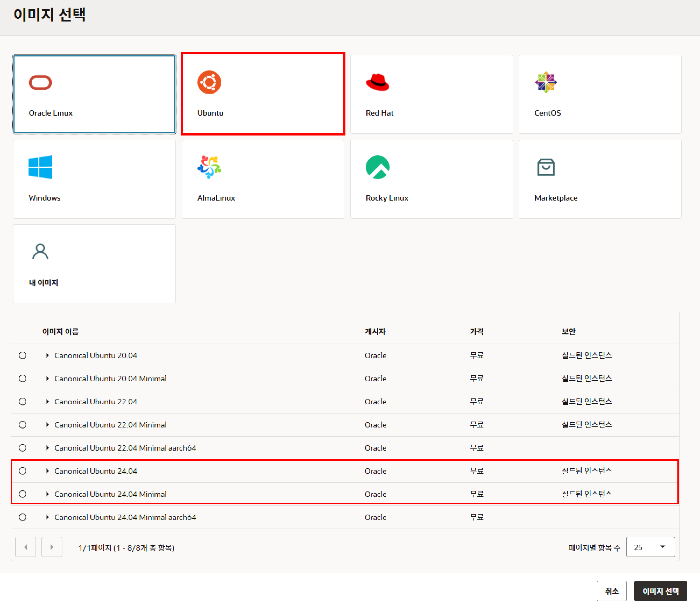Select the Windows logo icon

40,167
